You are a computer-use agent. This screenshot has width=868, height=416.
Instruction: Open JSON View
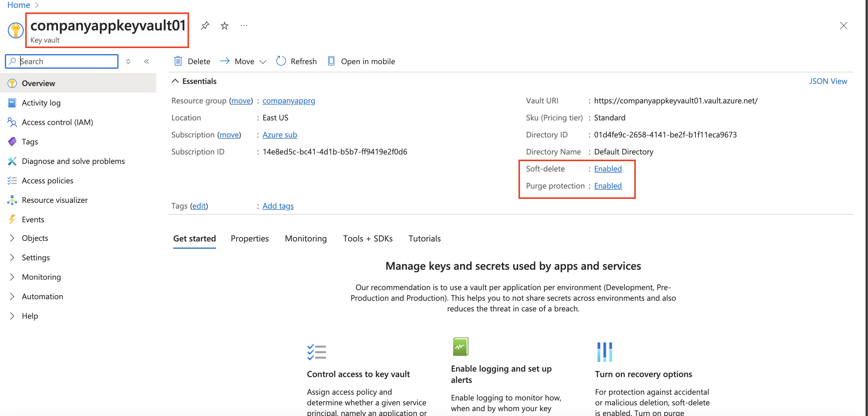pos(828,81)
